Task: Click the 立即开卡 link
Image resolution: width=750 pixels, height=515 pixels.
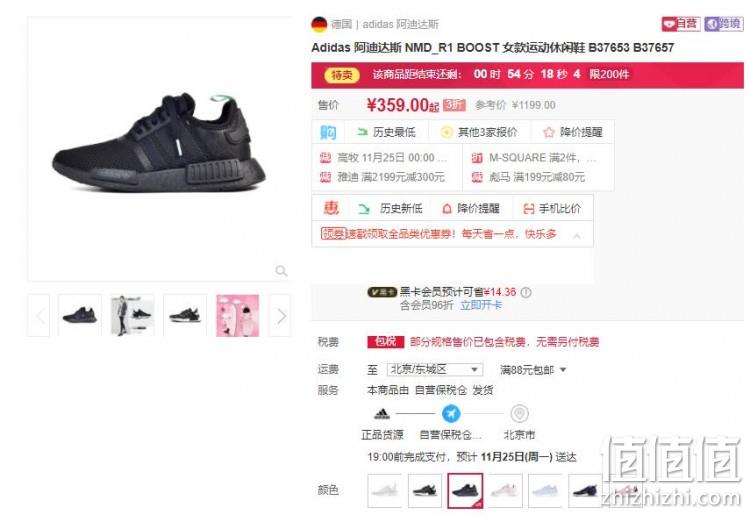Action: [x=481, y=305]
